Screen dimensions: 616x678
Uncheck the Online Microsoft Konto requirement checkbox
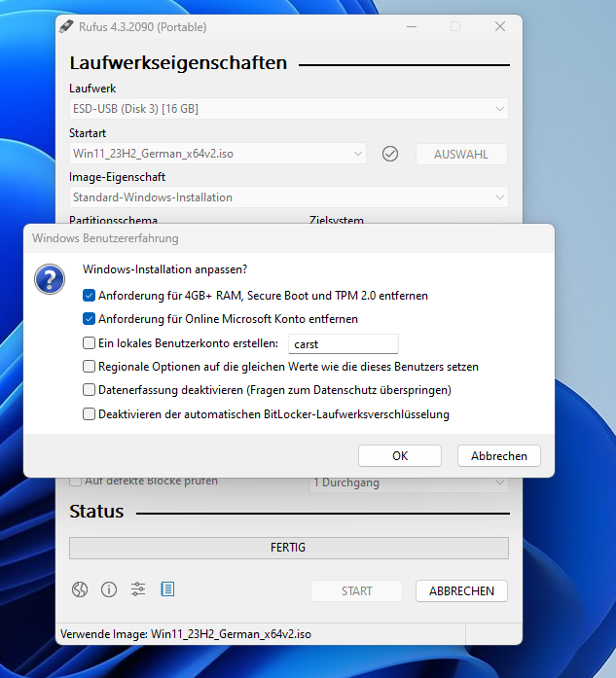tap(90, 319)
